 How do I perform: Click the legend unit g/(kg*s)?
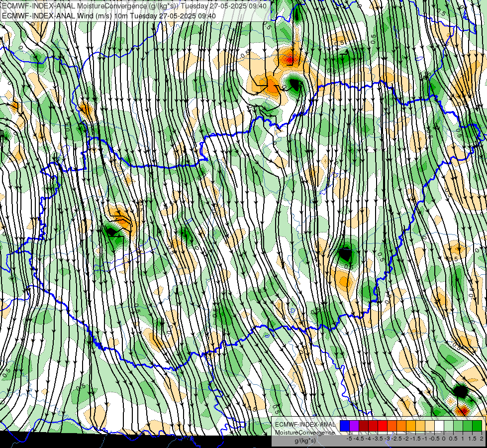coord(305,441)
